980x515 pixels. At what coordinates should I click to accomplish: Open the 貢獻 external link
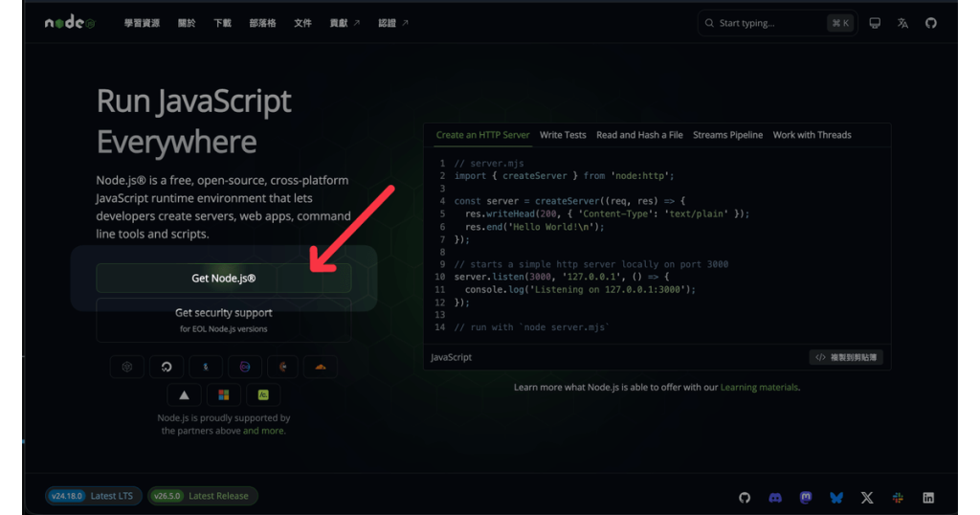[x=345, y=23]
